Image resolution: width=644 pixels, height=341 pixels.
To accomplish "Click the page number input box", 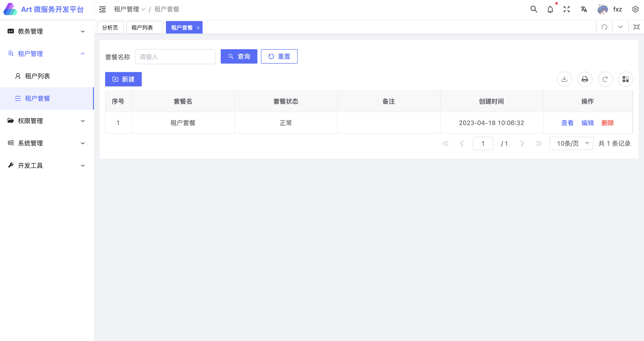I will (x=483, y=143).
